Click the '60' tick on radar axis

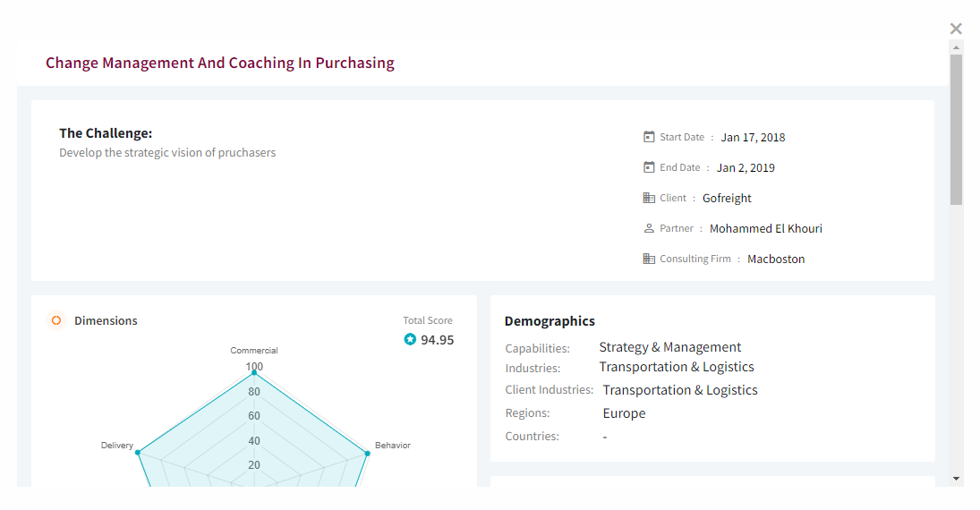(254, 416)
